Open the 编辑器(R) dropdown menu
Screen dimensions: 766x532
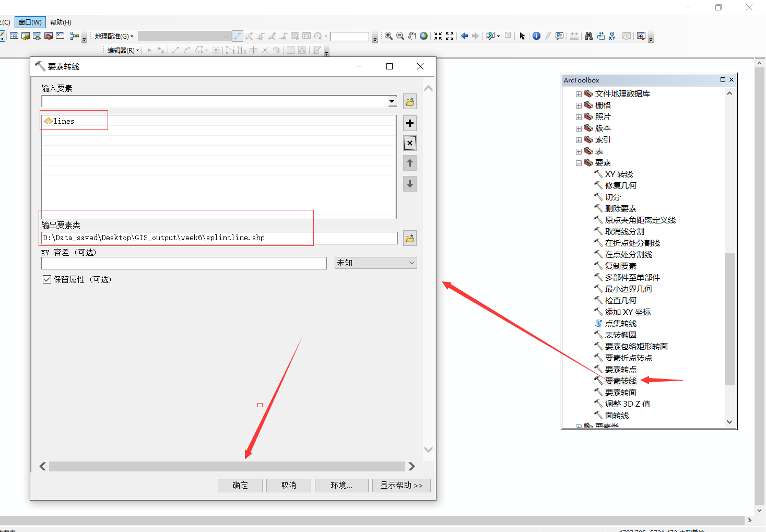pyautogui.click(x=123, y=50)
